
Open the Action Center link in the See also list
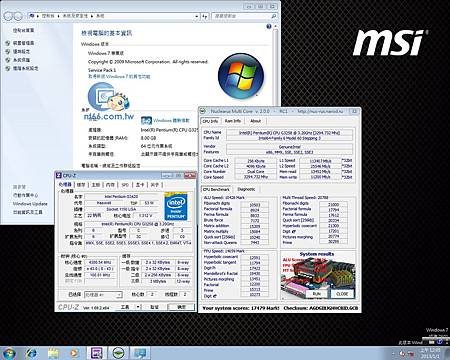(25, 195)
